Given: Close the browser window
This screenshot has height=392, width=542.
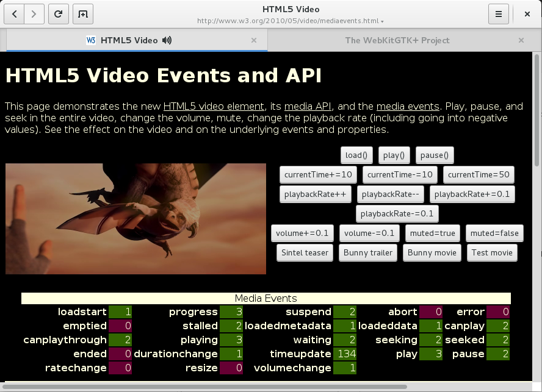Looking at the screenshot, I should [x=527, y=14].
